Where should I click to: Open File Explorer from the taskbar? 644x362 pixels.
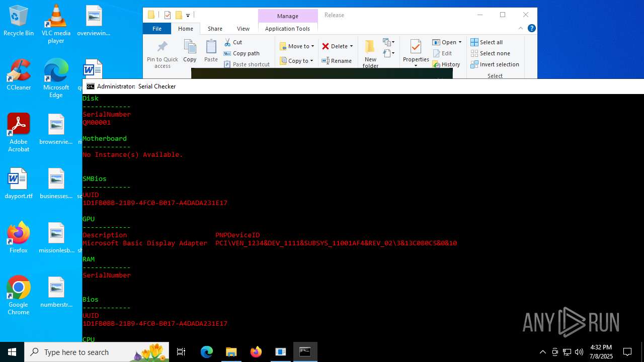tap(231, 352)
